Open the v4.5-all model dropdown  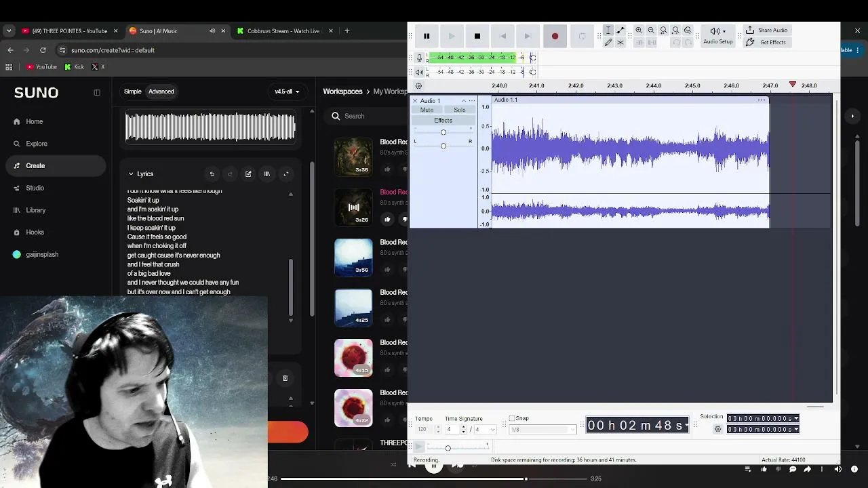pos(287,91)
